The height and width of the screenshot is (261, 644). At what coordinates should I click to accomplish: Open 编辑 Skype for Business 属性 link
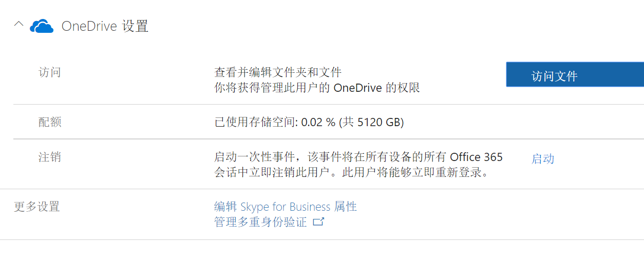click(285, 207)
